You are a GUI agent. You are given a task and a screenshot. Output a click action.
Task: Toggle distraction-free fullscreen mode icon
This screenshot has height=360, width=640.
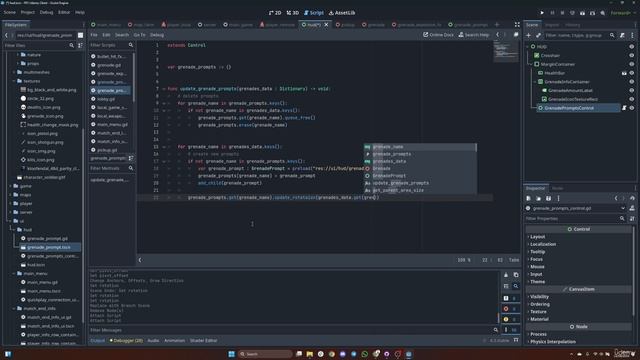pos(517,24)
